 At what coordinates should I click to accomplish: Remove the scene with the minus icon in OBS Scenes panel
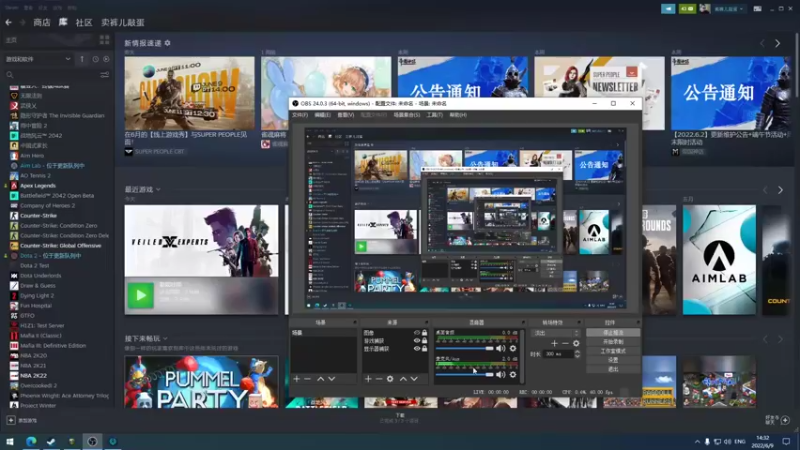[307, 379]
